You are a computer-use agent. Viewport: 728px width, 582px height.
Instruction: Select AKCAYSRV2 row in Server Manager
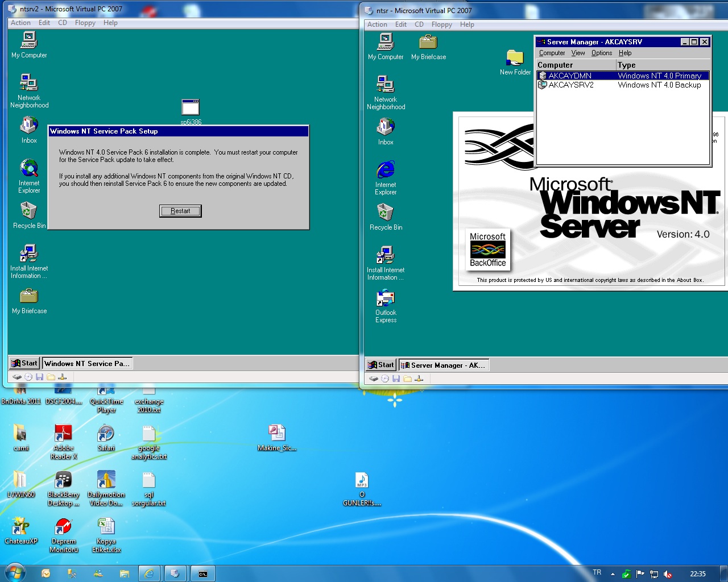click(623, 85)
